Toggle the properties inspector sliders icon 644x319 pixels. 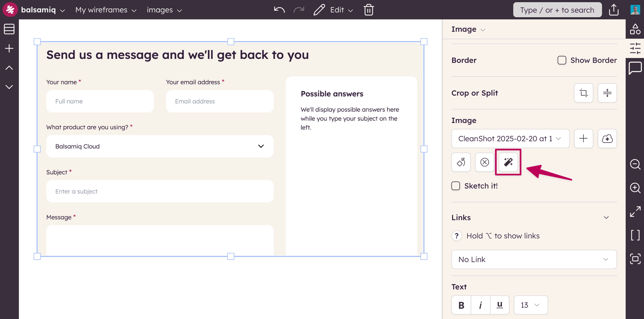pos(635,48)
